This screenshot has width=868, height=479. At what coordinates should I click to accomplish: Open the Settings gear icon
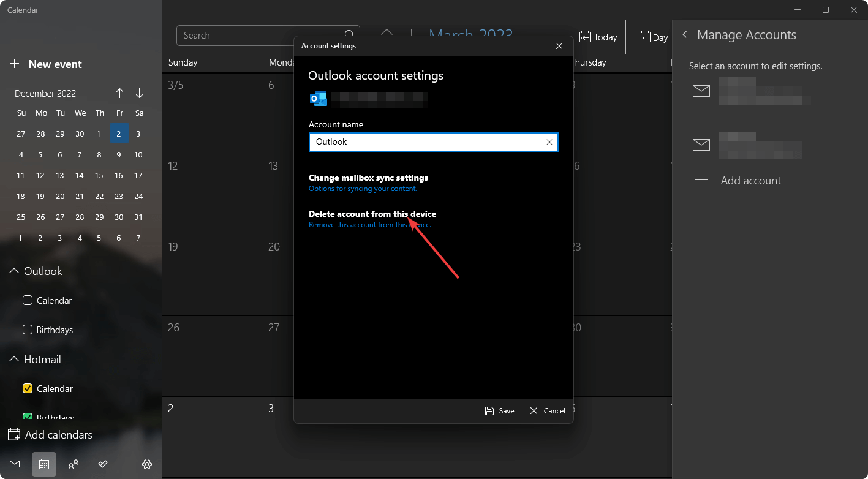147,464
